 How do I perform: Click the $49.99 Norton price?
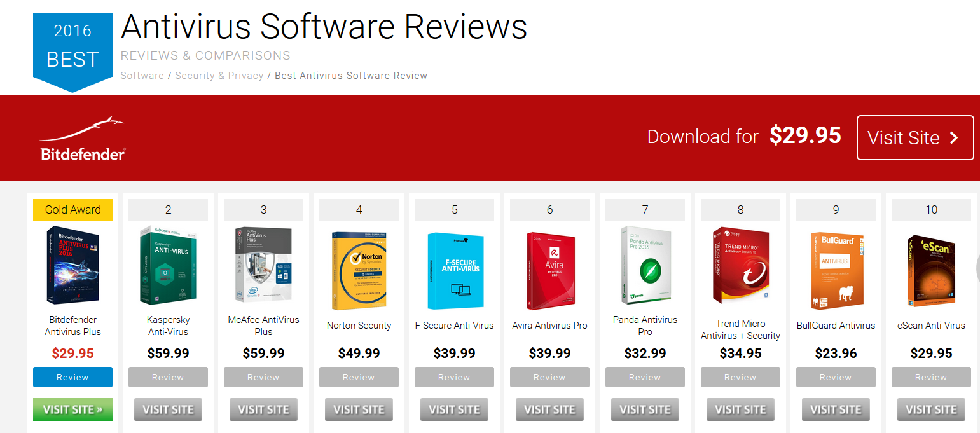[359, 354]
